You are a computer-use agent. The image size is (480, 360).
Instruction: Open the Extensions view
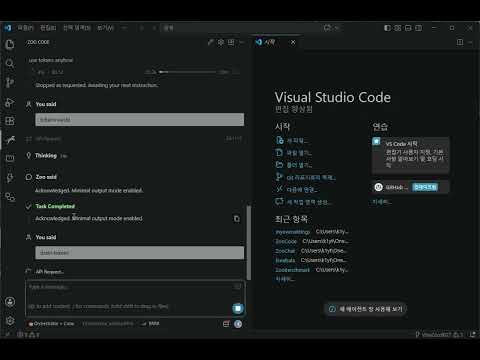[x=10, y=121]
